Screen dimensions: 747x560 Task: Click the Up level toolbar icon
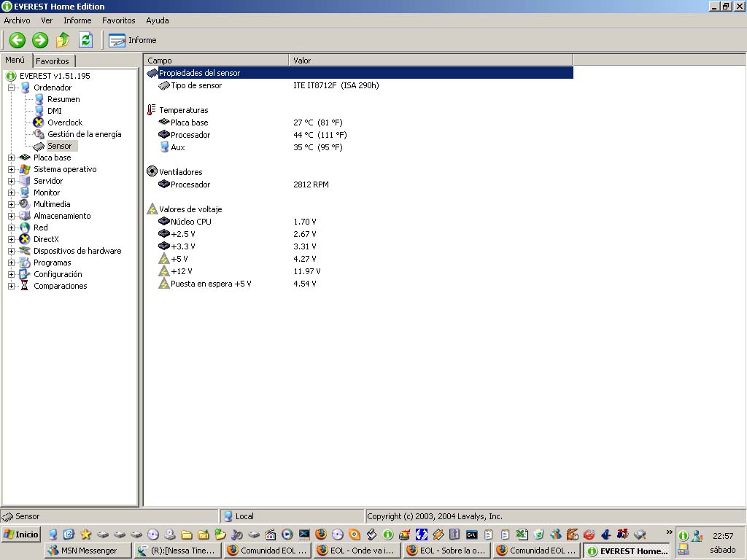pyautogui.click(x=63, y=40)
